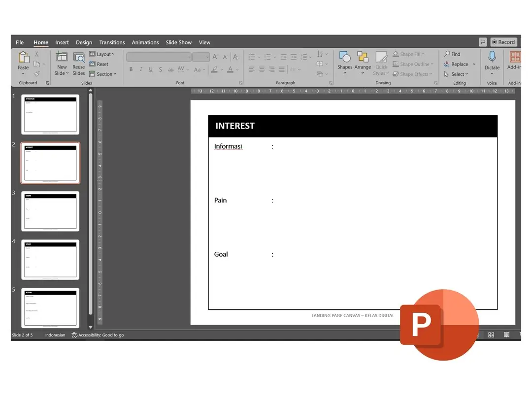Open the Reuse Slides panel

78,63
